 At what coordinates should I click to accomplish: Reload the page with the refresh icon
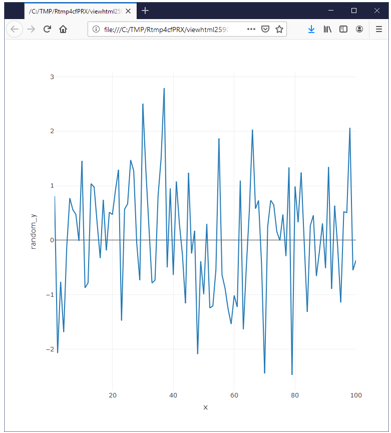click(47, 29)
